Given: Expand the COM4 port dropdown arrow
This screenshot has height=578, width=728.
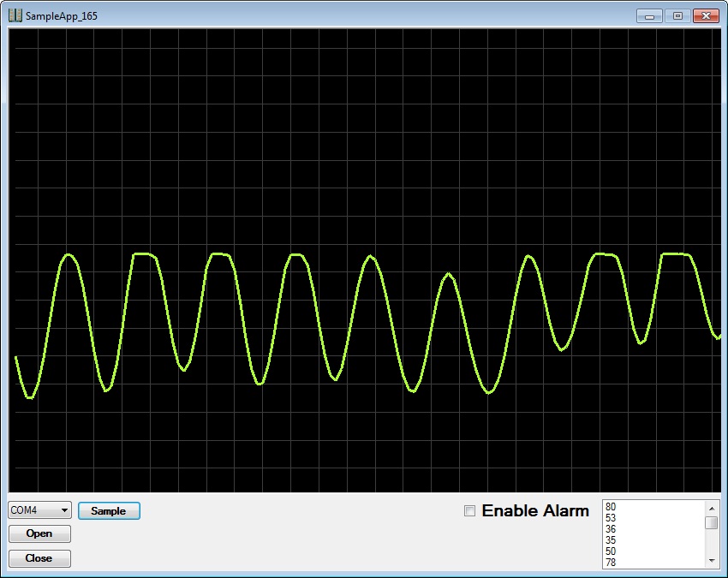Looking at the screenshot, I should coord(64,510).
